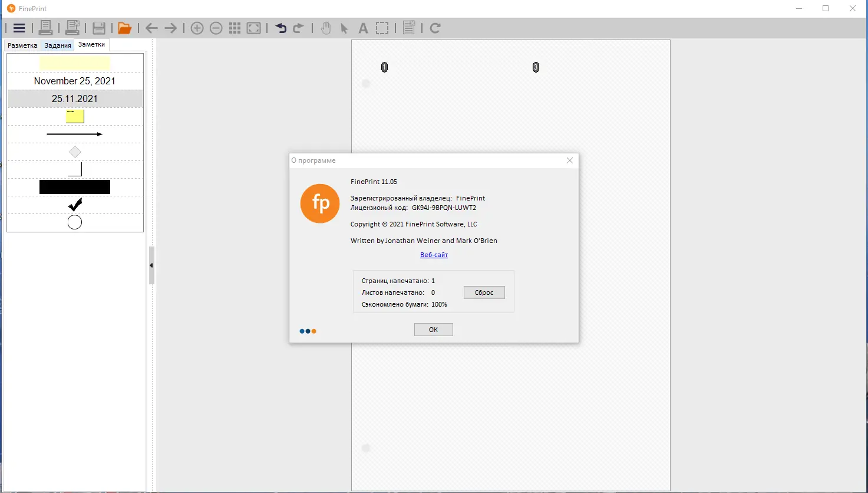Zoom in with the plus circle icon
This screenshot has width=868, height=493.
pyautogui.click(x=197, y=28)
